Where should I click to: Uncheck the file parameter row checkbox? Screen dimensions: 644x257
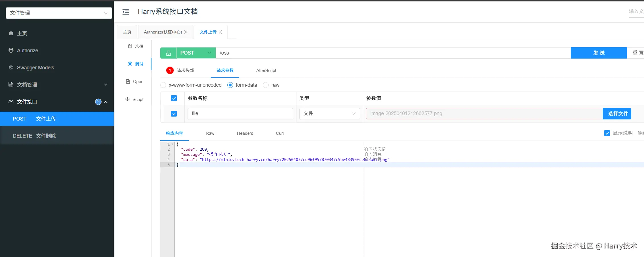point(174,114)
